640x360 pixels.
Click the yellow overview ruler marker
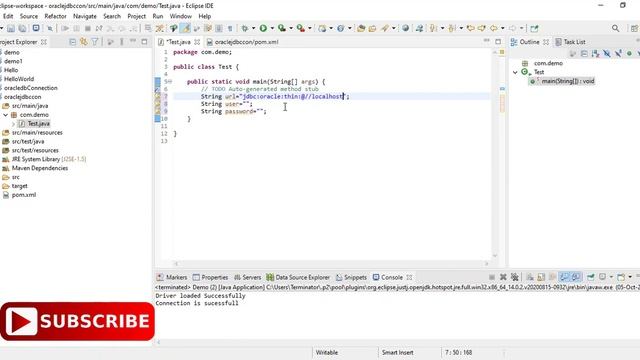pyautogui.click(x=502, y=52)
